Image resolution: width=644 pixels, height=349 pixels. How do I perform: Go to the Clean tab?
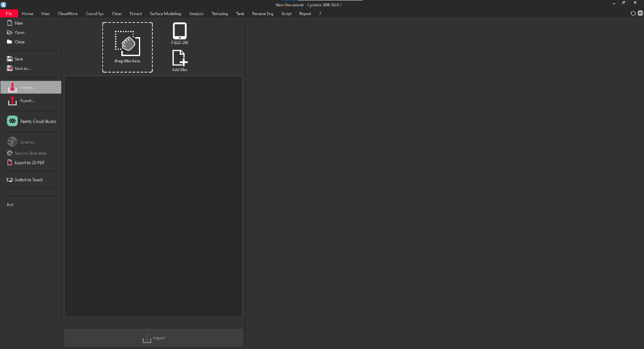click(x=117, y=14)
